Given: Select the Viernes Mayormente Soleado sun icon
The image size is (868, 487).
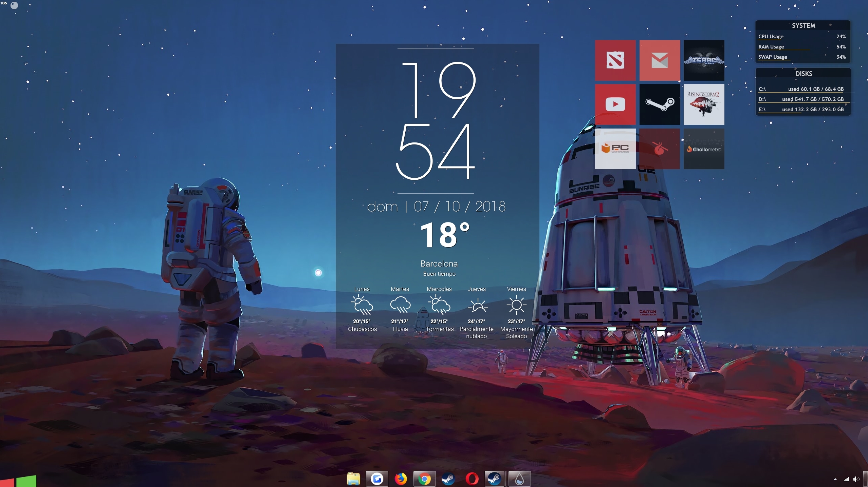Looking at the screenshot, I should coord(516,305).
